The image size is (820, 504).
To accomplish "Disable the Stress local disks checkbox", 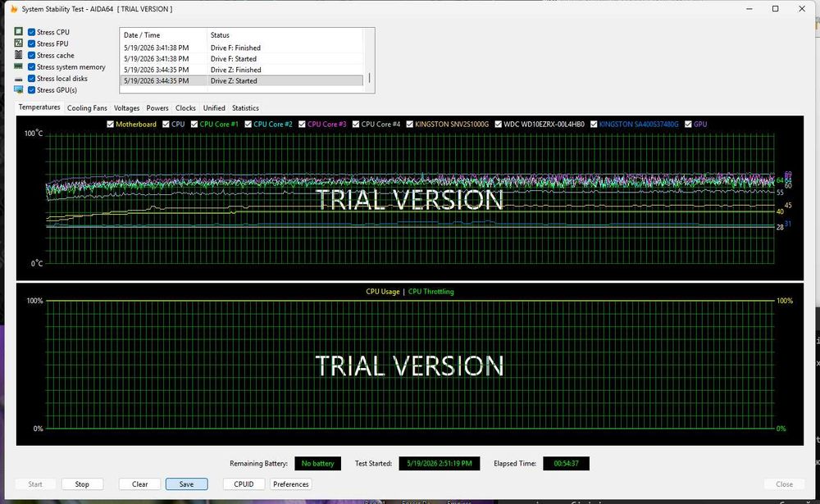I will tap(31, 79).
